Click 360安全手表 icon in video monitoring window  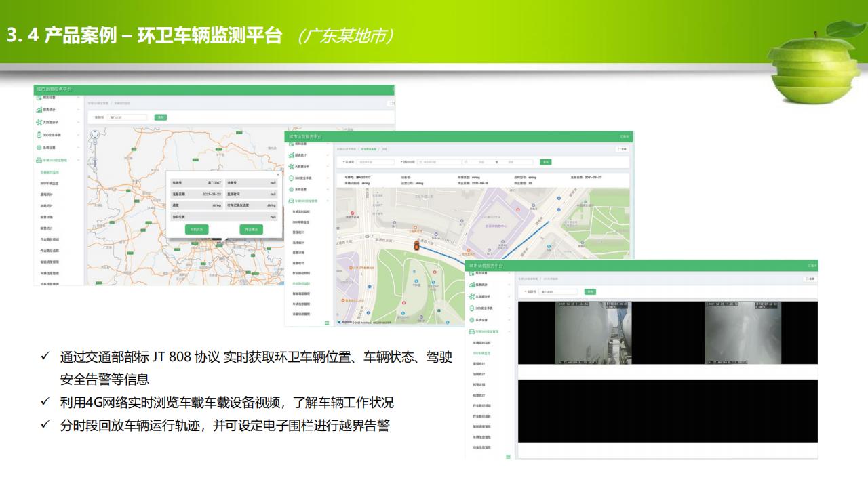(471, 308)
